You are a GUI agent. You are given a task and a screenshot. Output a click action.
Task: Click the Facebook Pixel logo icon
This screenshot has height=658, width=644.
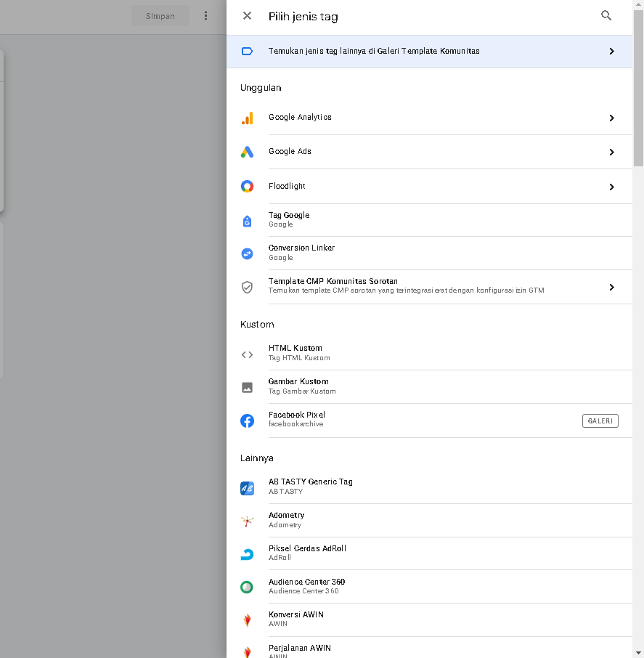pos(247,421)
